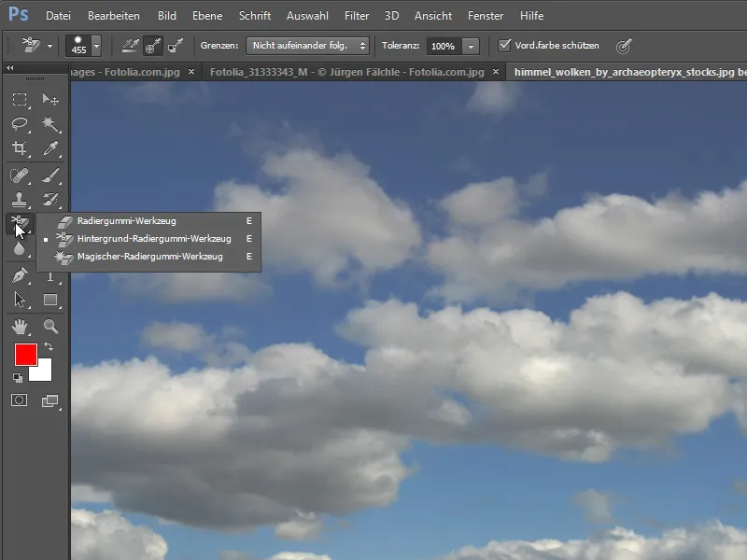The height and width of the screenshot is (560, 747).
Task: Open the Fenster menu
Action: tap(486, 16)
